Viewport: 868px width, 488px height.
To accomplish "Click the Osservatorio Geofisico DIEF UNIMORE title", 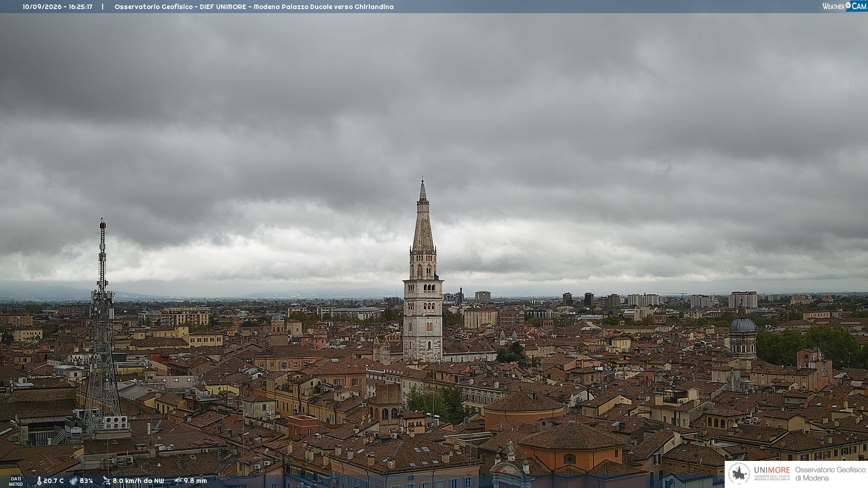I will (180, 7).
